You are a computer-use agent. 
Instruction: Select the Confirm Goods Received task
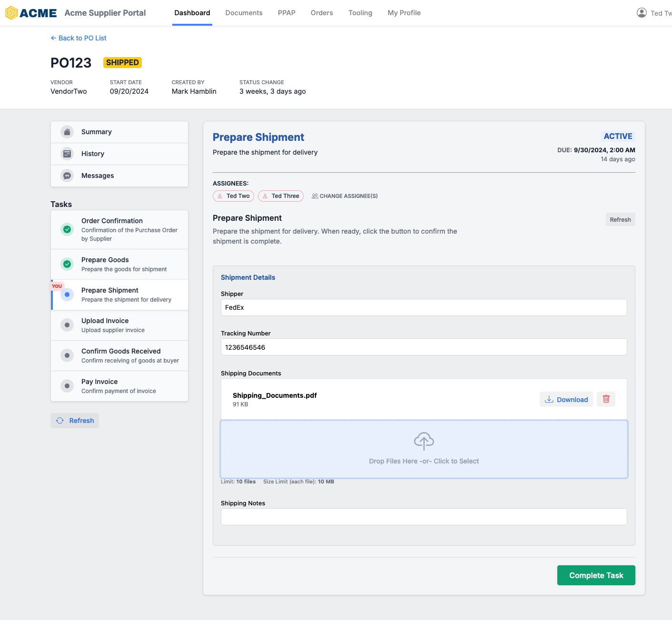tap(119, 355)
